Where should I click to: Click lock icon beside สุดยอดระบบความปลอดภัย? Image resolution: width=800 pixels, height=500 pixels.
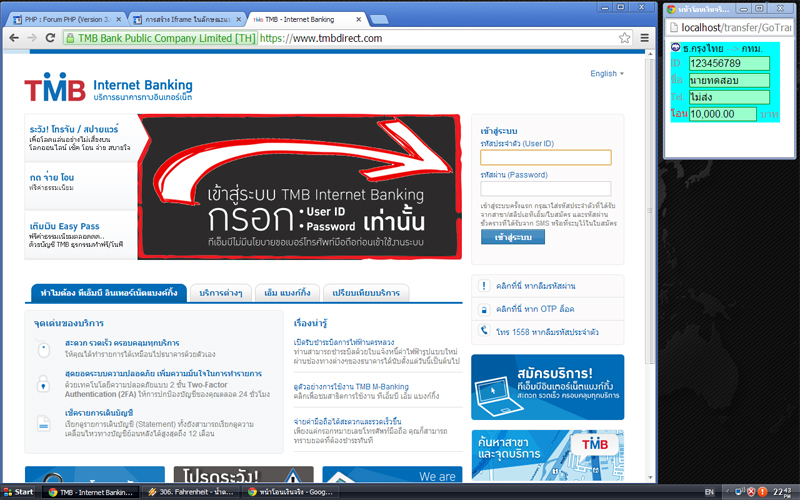[x=43, y=384]
